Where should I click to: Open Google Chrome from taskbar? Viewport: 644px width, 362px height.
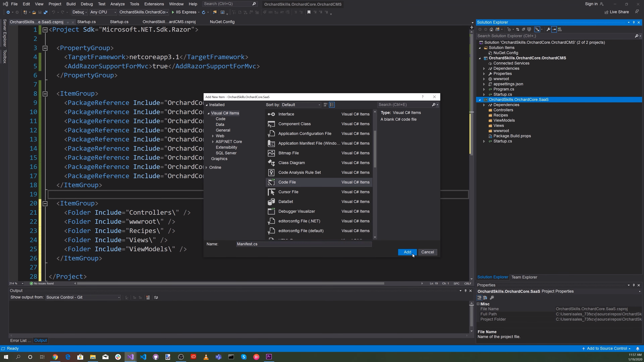(55, 357)
